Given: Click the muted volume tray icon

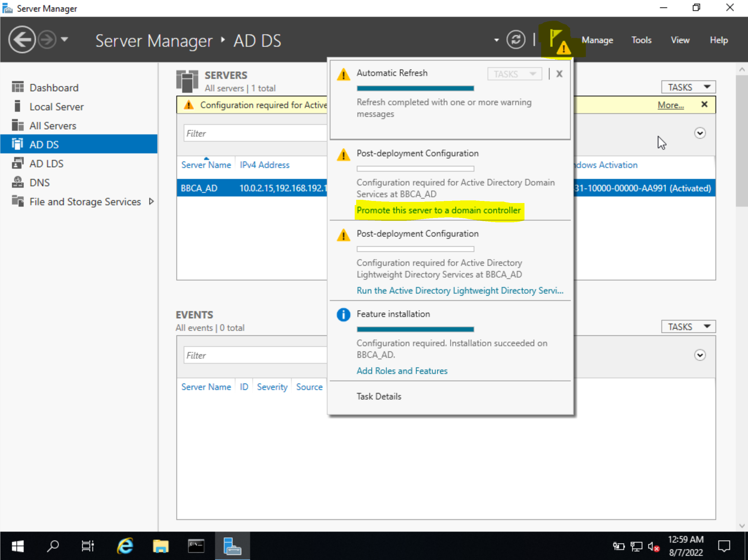Looking at the screenshot, I should [653, 547].
